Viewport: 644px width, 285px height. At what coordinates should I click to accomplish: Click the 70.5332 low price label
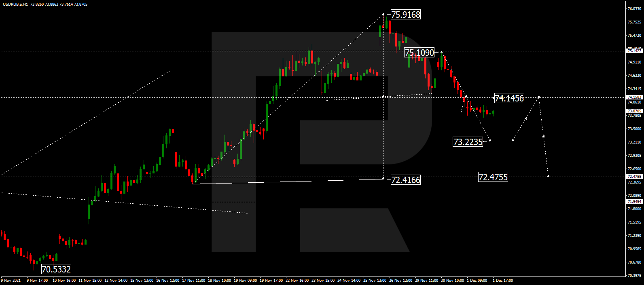56,269
